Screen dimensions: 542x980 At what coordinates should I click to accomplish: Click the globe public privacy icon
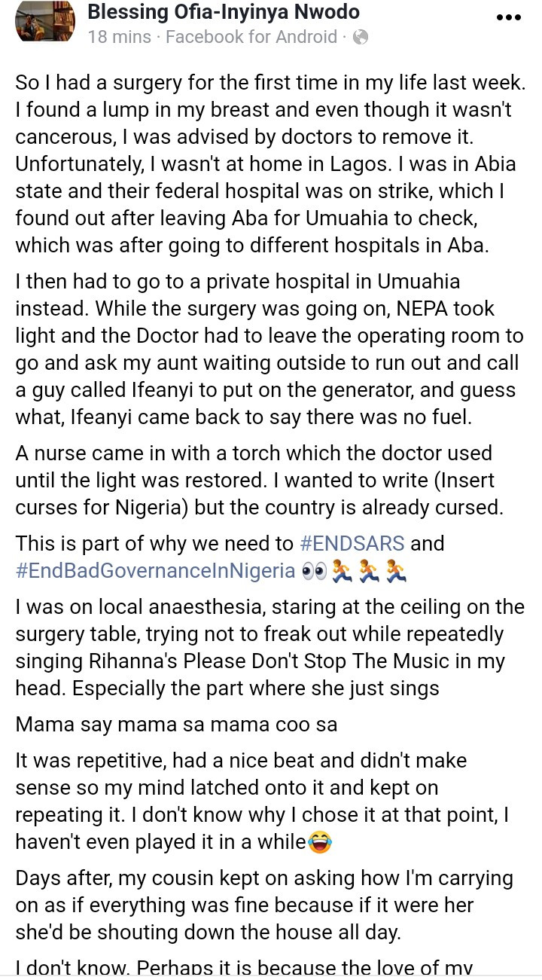[361, 37]
